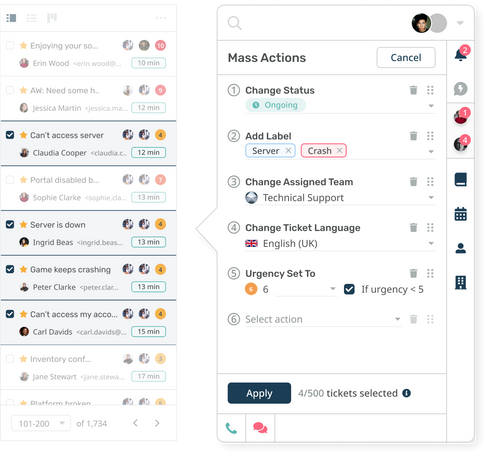488x455 pixels.
Task: Expand the Ongoing status dropdown
Action: click(431, 106)
